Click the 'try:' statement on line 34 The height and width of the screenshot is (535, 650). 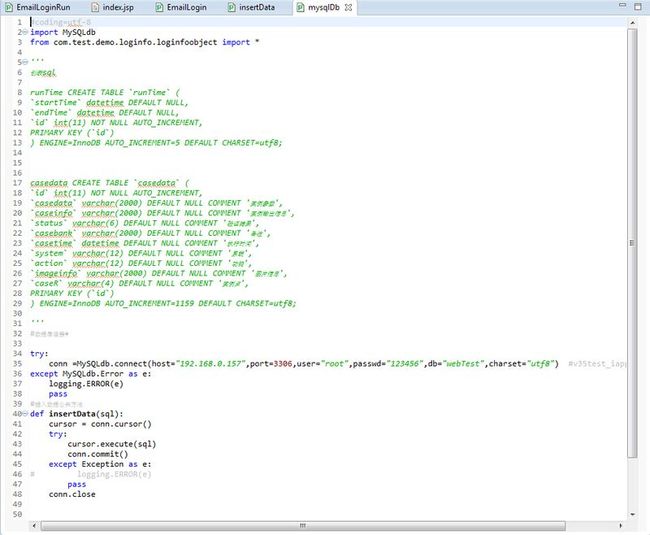(x=39, y=353)
